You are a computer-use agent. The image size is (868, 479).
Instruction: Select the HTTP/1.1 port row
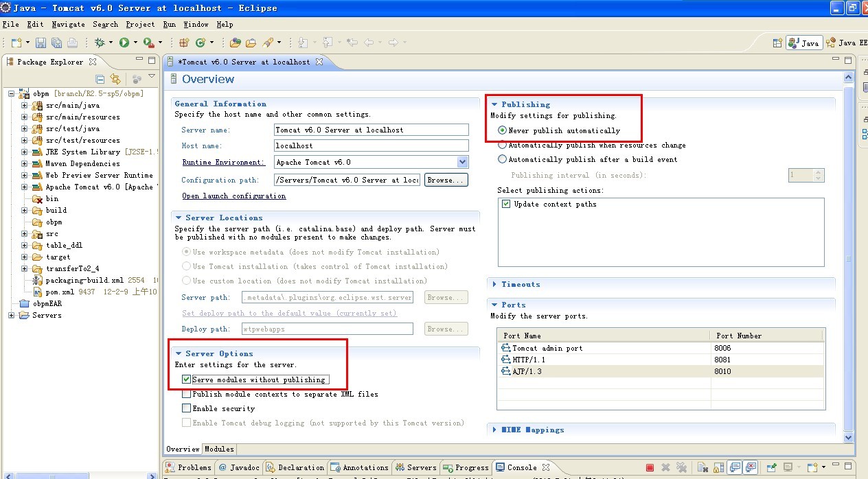[661, 360]
